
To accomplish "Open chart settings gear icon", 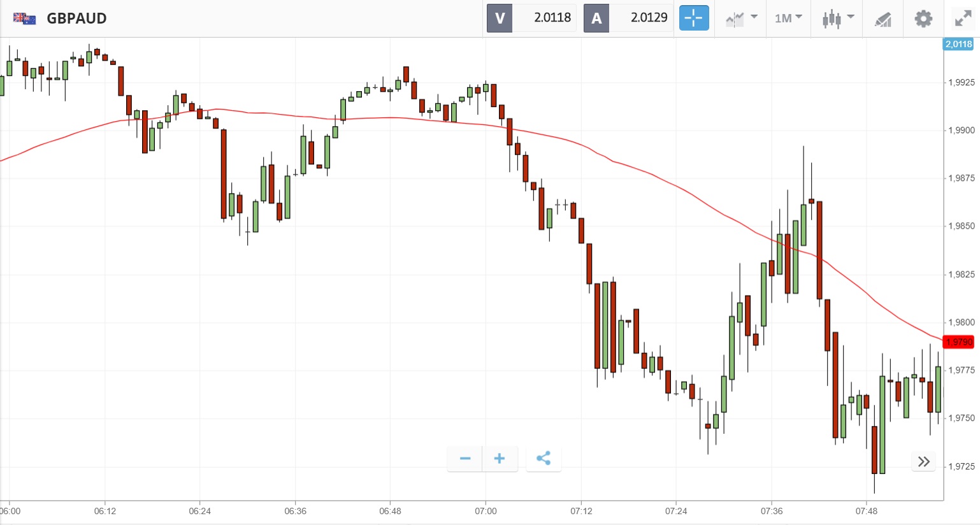I will tap(923, 18).
